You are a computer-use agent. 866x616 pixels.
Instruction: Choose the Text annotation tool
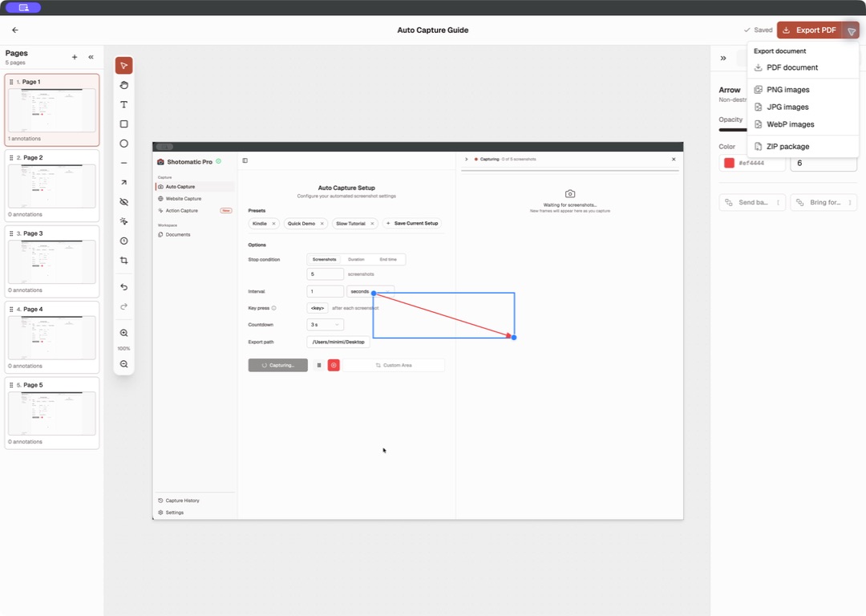point(123,104)
